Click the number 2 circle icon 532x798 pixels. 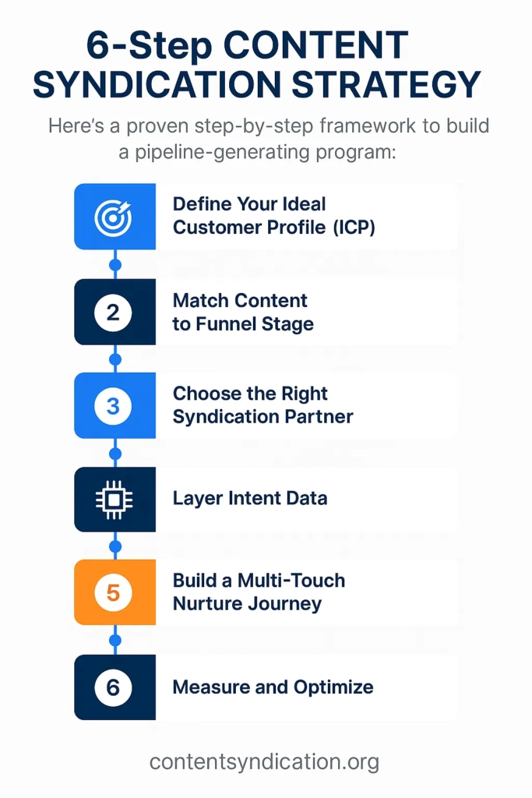[114, 312]
